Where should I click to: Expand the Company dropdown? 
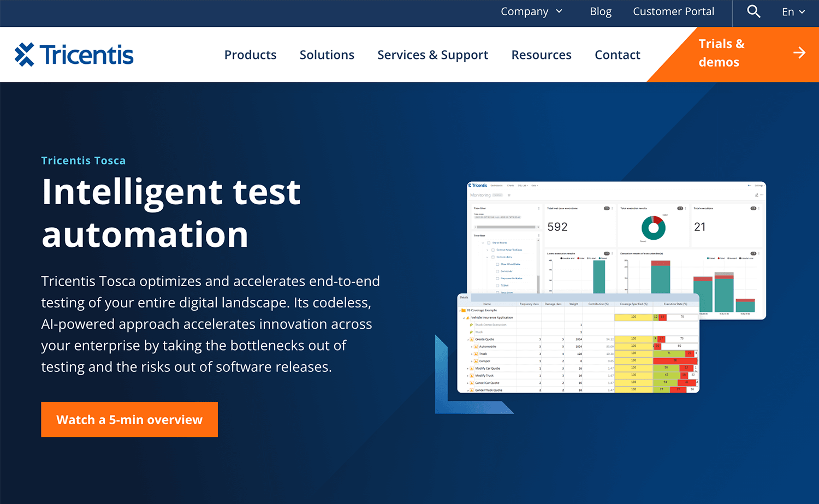[531, 11]
